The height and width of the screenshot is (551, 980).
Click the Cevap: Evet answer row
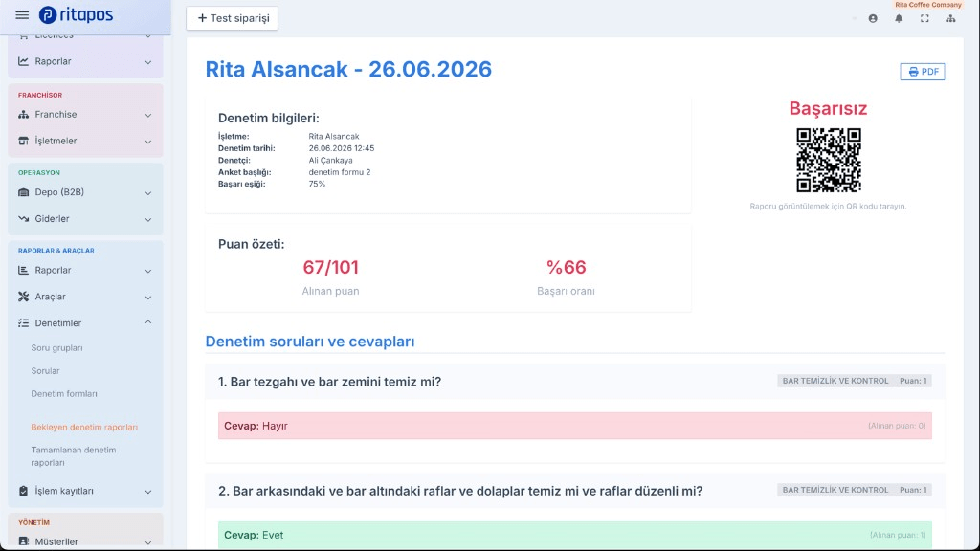click(x=575, y=535)
